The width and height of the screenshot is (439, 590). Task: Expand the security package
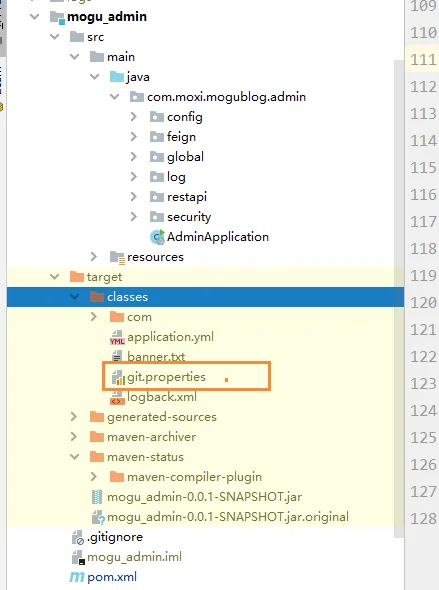point(134,217)
